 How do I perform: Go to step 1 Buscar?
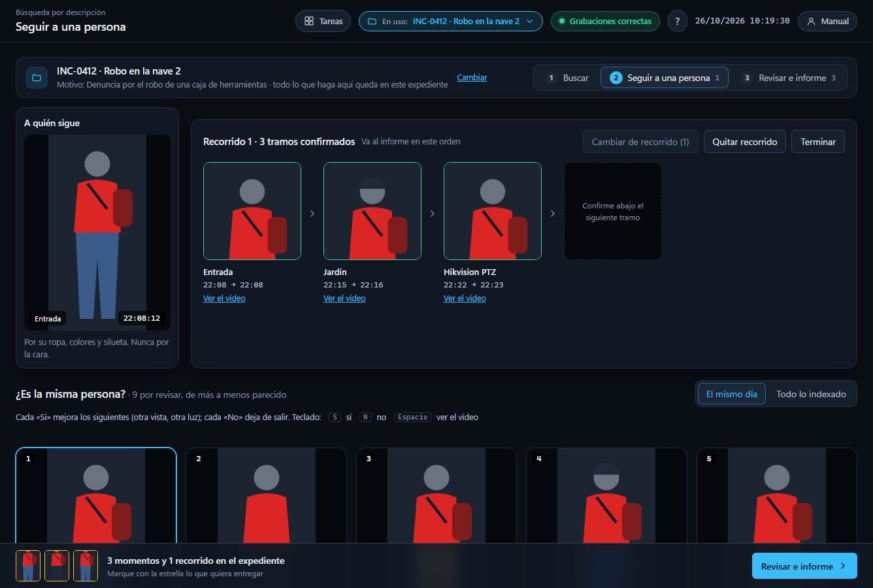click(x=567, y=78)
